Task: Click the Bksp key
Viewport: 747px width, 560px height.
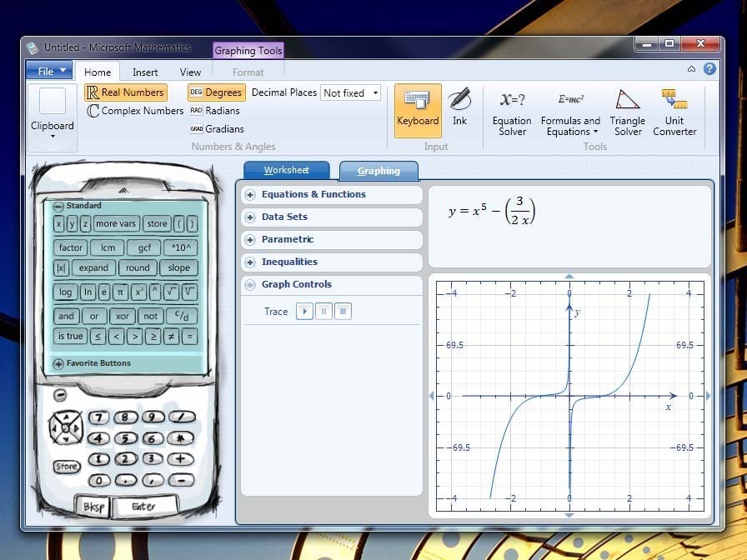Action: click(x=93, y=507)
